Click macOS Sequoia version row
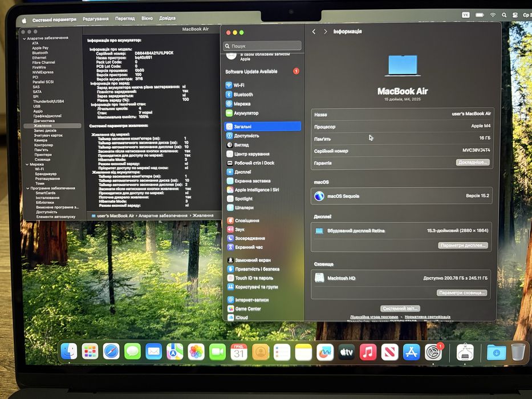 tap(402, 196)
